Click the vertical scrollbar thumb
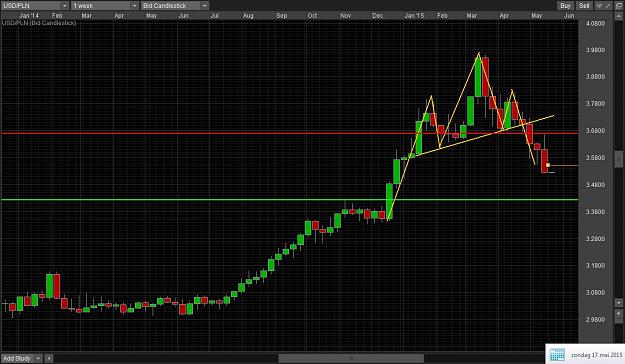625x364 pixels. click(619, 159)
